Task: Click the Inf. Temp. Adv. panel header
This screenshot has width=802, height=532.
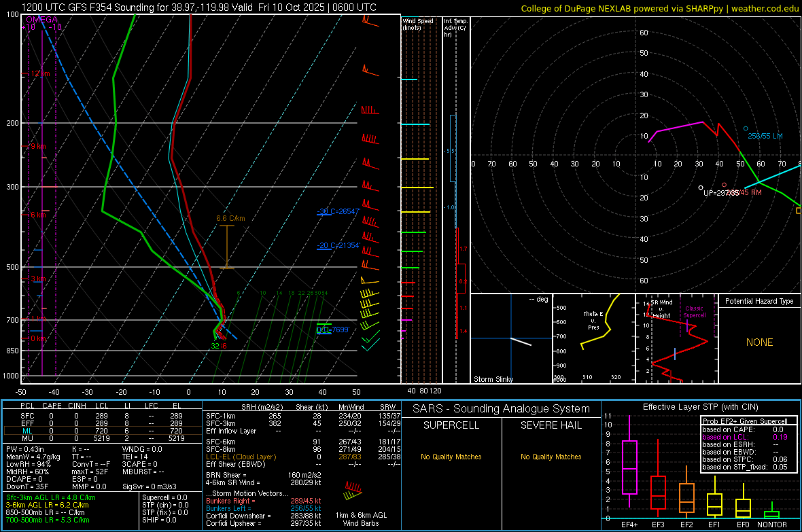Action: [x=455, y=28]
